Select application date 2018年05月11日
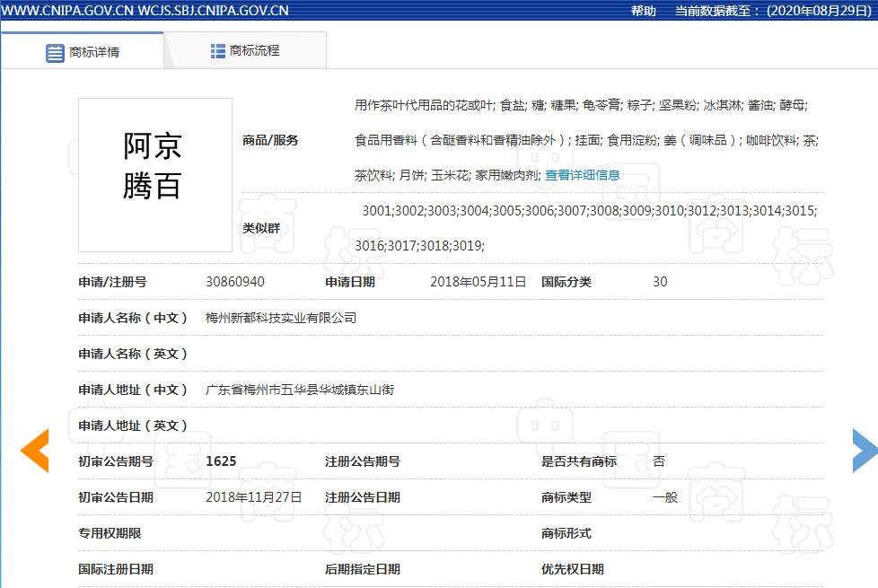Screen dimensions: 878x588 pos(479,282)
